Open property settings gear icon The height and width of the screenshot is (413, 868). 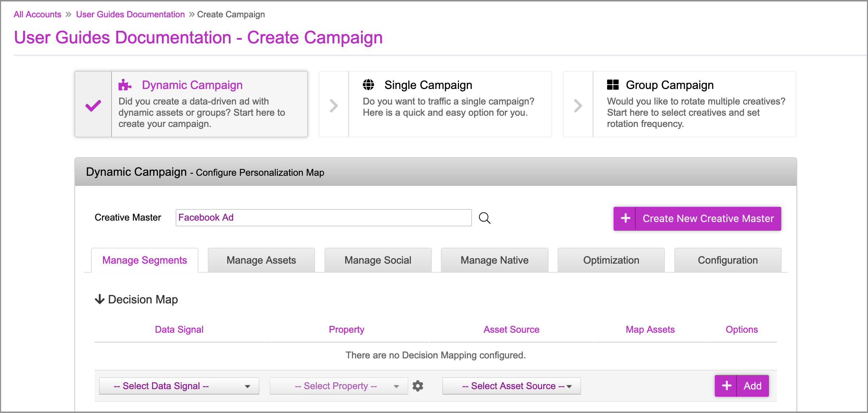[418, 386]
